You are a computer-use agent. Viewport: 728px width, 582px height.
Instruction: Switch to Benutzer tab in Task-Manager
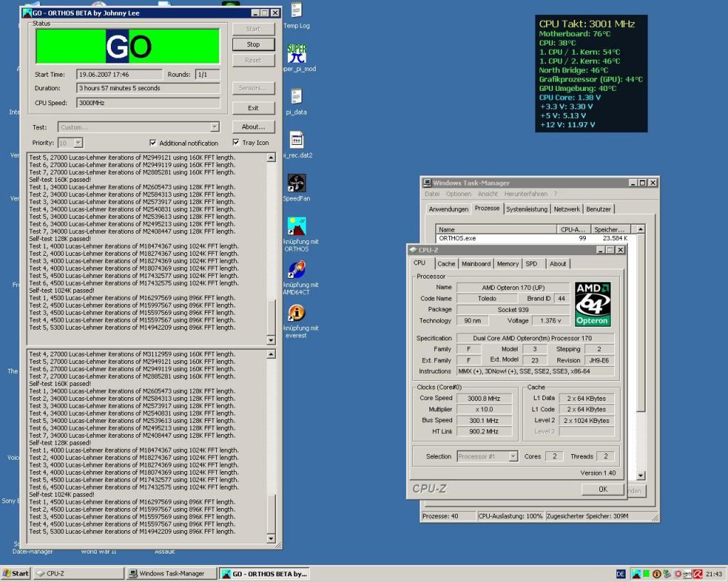(x=598, y=210)
